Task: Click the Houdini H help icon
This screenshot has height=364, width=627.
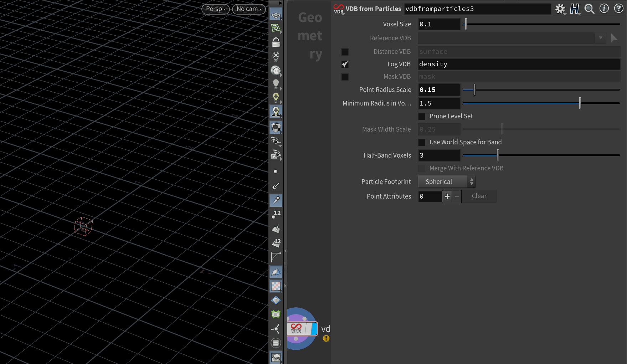Action: click(575, 9)
